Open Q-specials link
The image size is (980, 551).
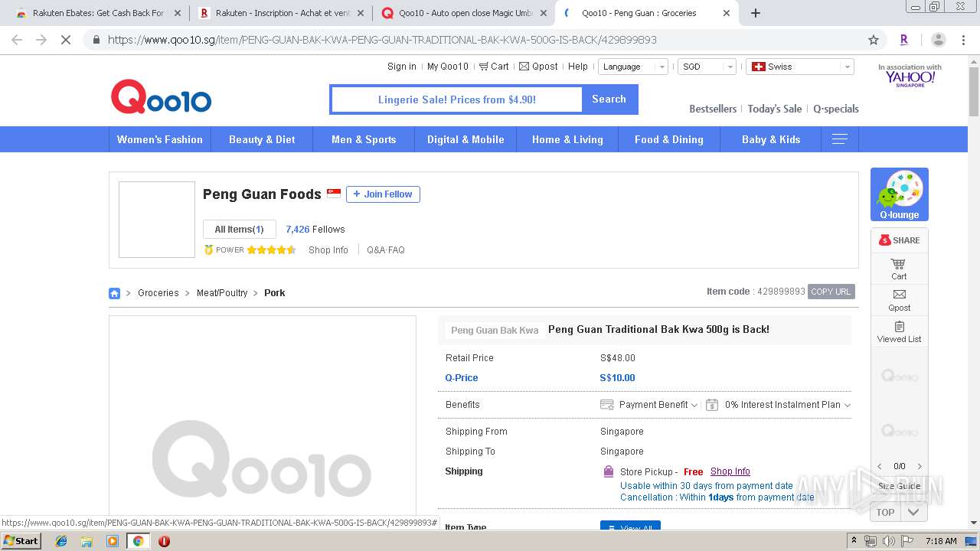(x=836, y=109)
